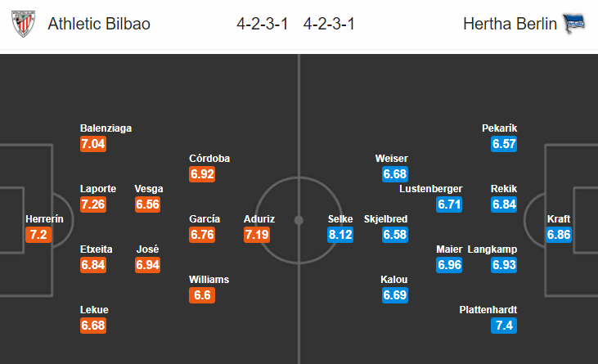Image resolution: width=598 pixels, height=364 pixels.
Task: Click the Hertha Berlin flag logo
Action: [x=574, y=23]
